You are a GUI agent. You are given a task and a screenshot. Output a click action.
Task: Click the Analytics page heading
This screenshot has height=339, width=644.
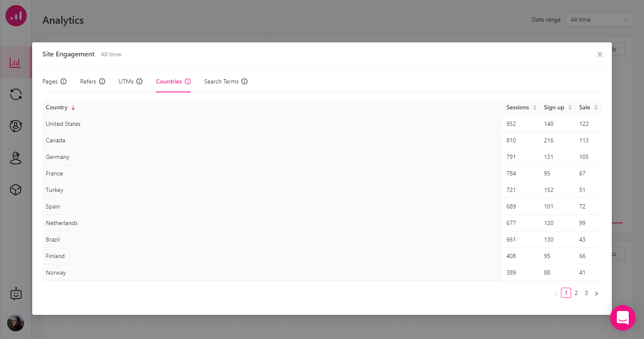pos(63,20)
